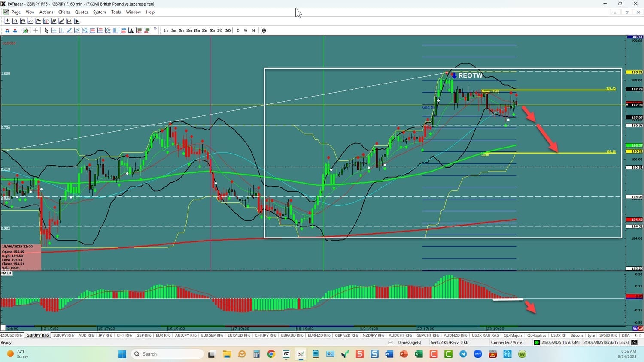
Task: Select the crosshair cursor tool
Action: click(x=36, y=30)
